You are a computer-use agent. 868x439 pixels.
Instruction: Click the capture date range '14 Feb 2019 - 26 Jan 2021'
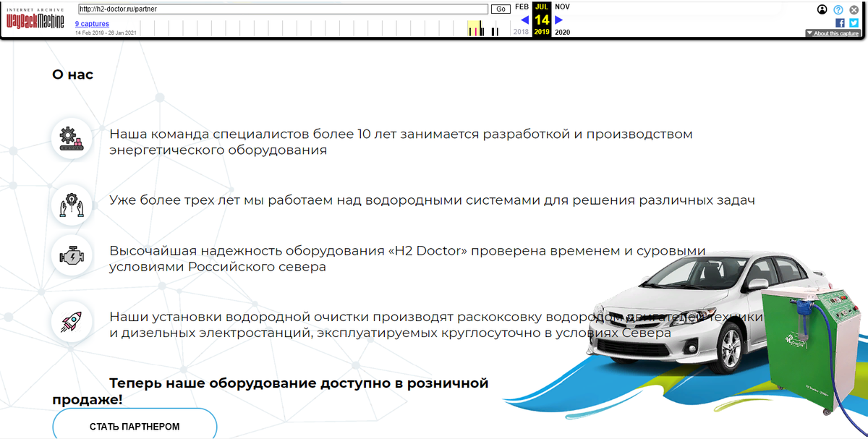pyautogui.click(x=106, y=33)
